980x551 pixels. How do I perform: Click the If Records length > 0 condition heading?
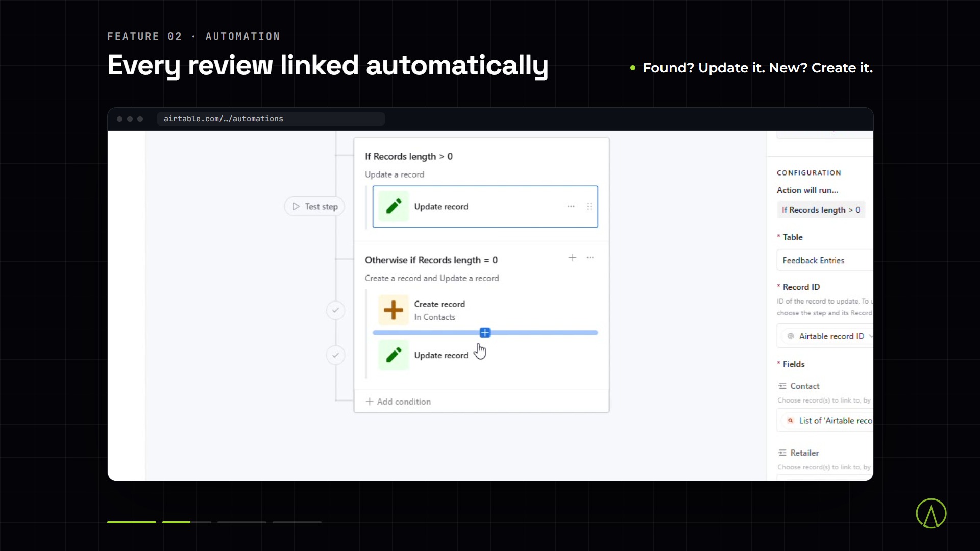pos(408,157)
